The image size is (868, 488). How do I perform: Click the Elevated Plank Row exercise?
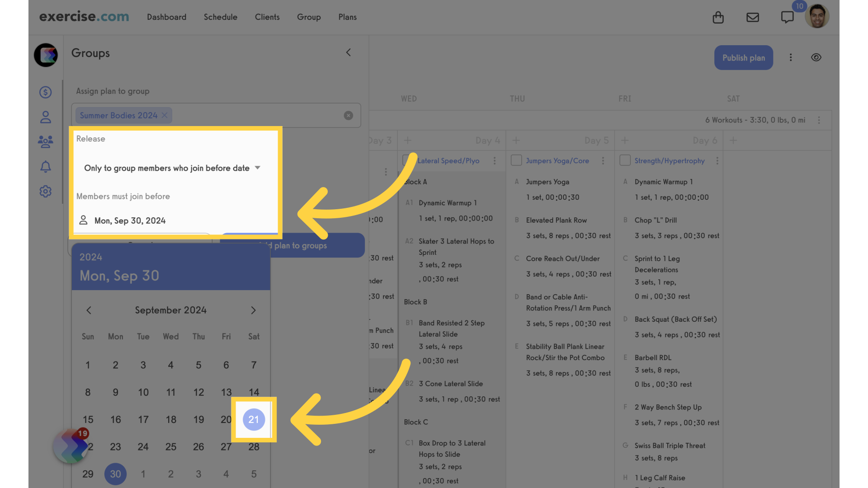[x=556, y=220]
